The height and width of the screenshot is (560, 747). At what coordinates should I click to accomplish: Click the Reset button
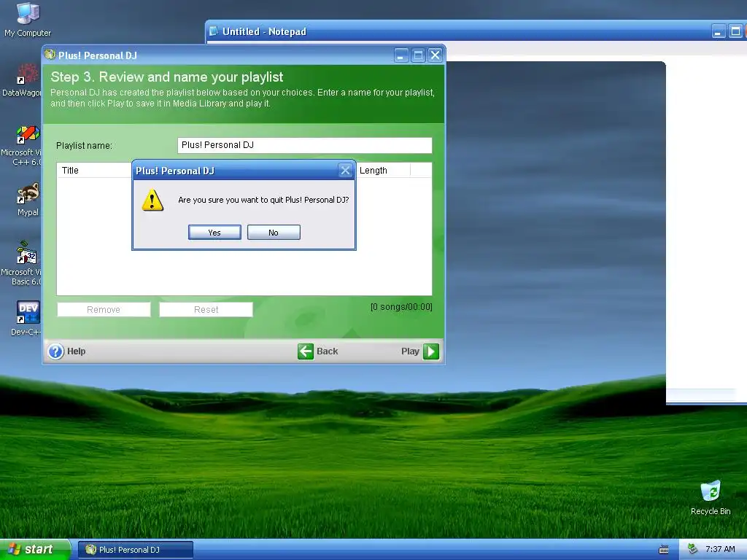click(x=206, y=309)
